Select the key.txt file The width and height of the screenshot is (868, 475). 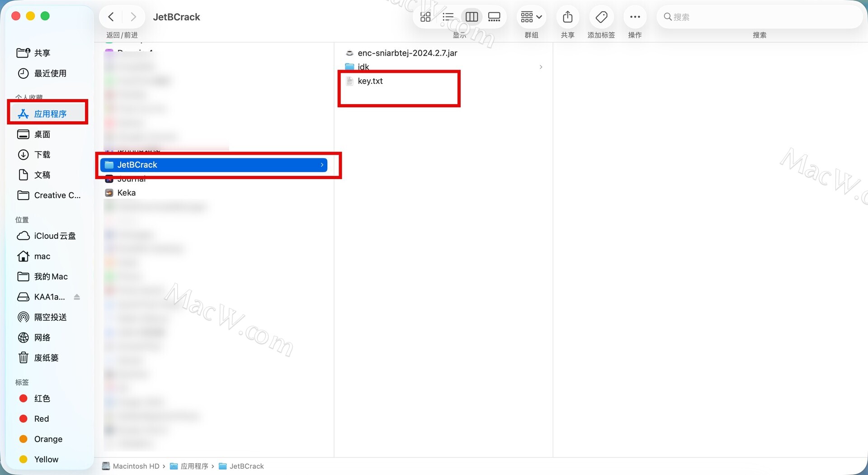pyautogui.click(x=370, y=81)
